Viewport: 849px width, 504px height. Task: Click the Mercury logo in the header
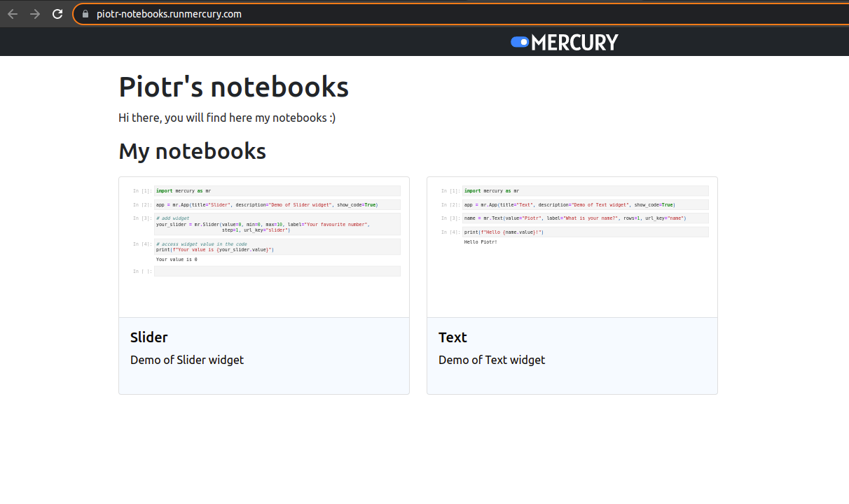pyautogui.click(x=565, y=41)
